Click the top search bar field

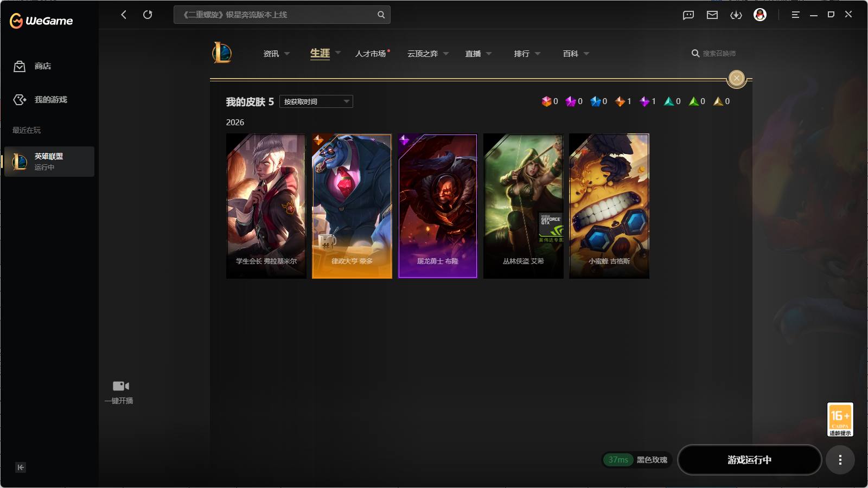(x=282, y=15)
